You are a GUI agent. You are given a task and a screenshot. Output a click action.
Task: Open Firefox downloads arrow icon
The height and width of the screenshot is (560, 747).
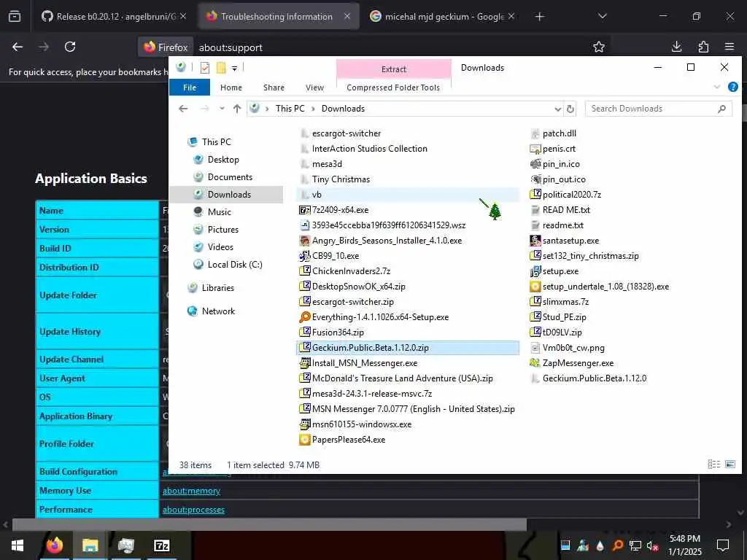(x=676, y=47)
